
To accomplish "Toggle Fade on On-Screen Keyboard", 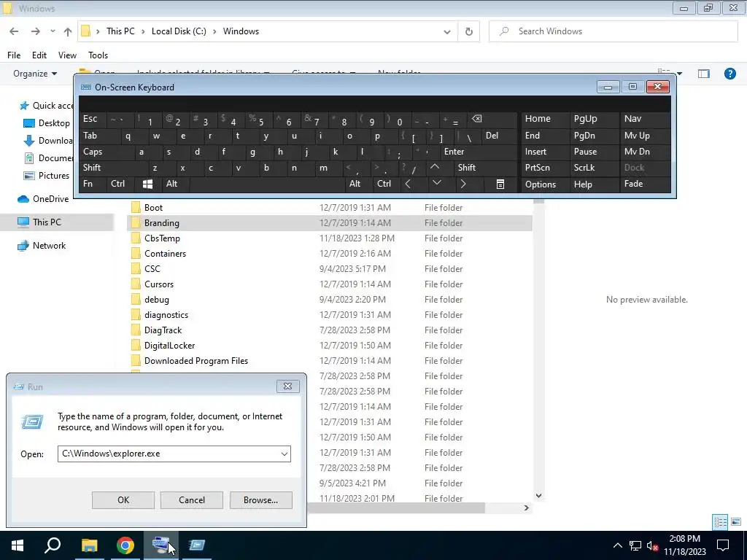I will pos(644,184).
